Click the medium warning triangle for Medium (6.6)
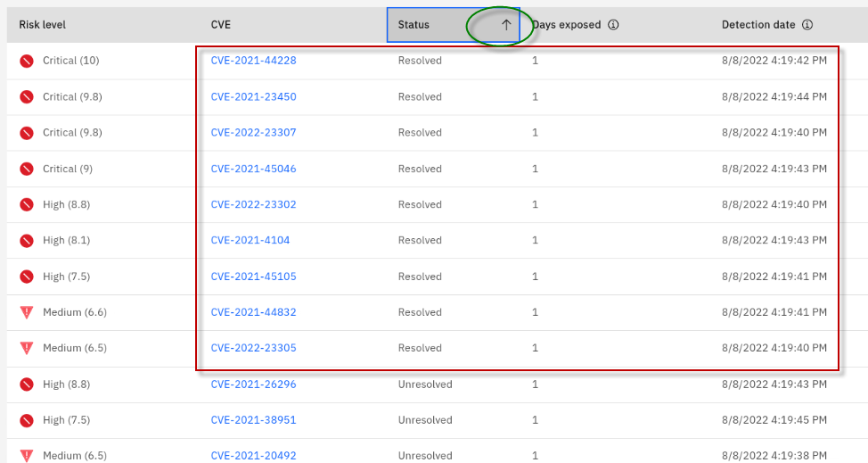 (x=27, y=312)
